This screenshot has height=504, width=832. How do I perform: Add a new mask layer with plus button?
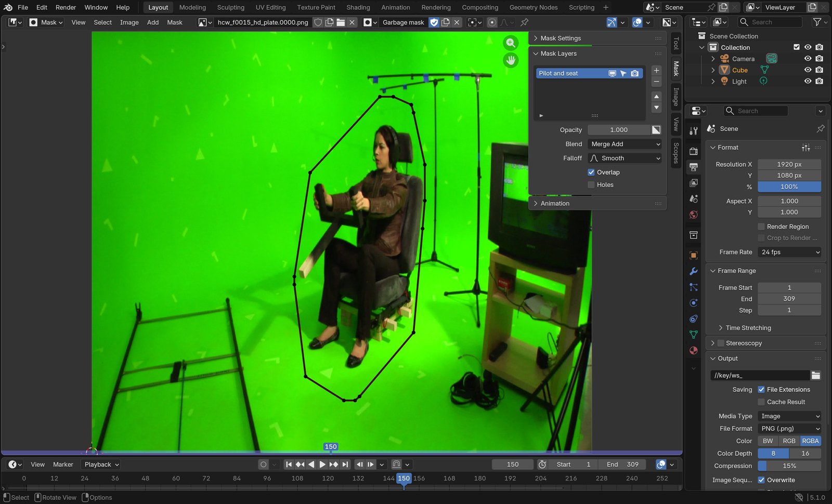click(x=656, y=70)
